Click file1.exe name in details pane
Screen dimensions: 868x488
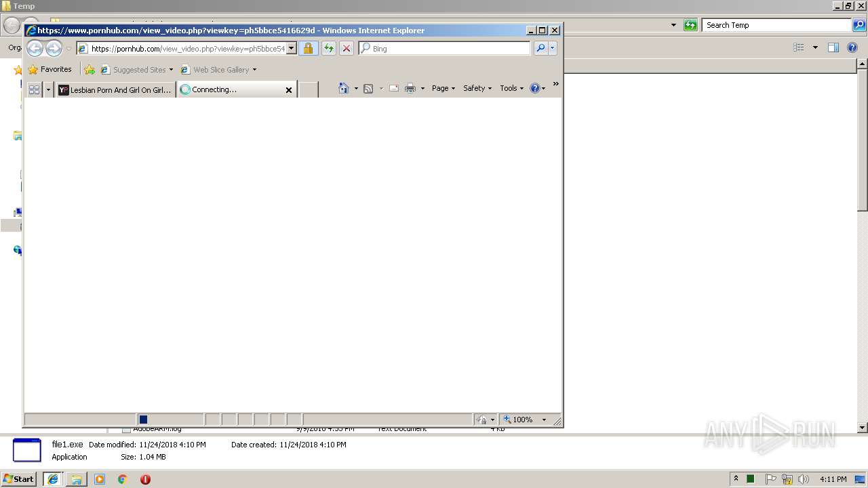67,445
